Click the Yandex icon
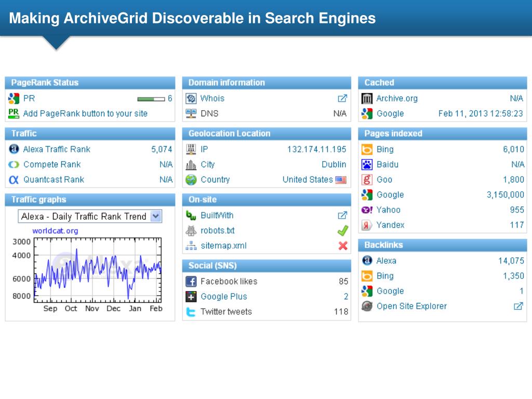 (367, 225)
